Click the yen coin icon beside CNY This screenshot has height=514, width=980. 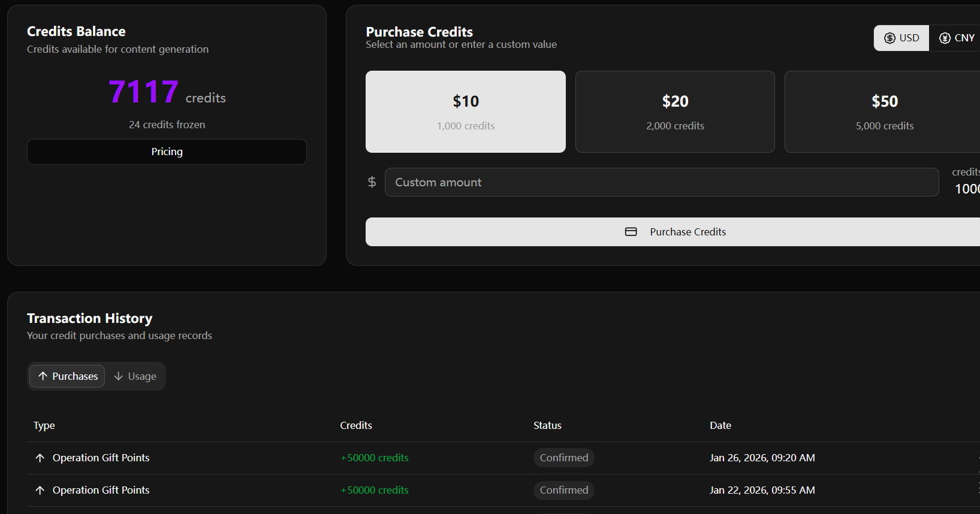(x=945, y=38)
